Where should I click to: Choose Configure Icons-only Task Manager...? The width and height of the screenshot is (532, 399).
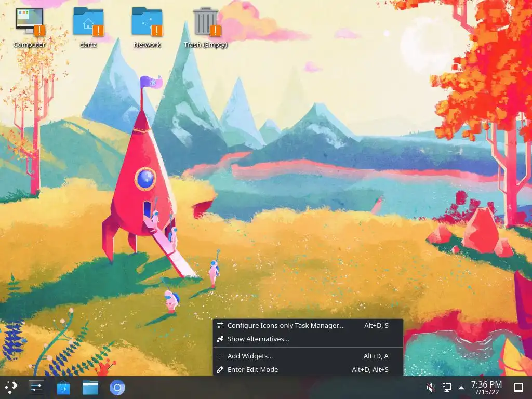click(308, 325)
